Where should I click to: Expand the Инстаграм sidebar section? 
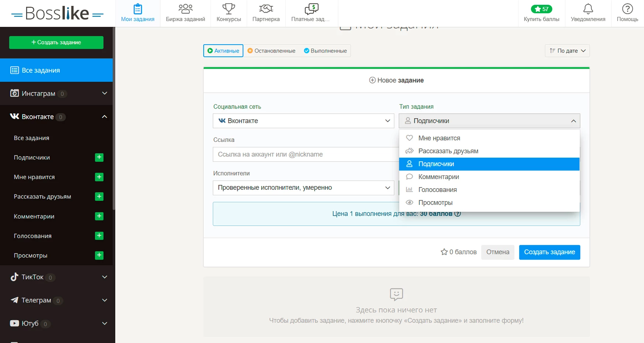(x=56, y=93)
